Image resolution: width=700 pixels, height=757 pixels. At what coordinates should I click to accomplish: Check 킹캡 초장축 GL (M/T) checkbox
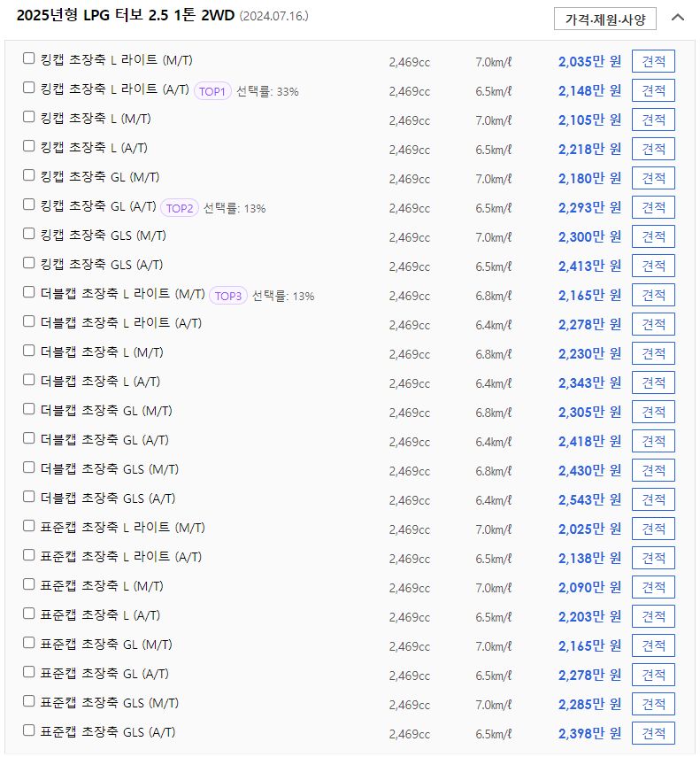click(29, 175)
